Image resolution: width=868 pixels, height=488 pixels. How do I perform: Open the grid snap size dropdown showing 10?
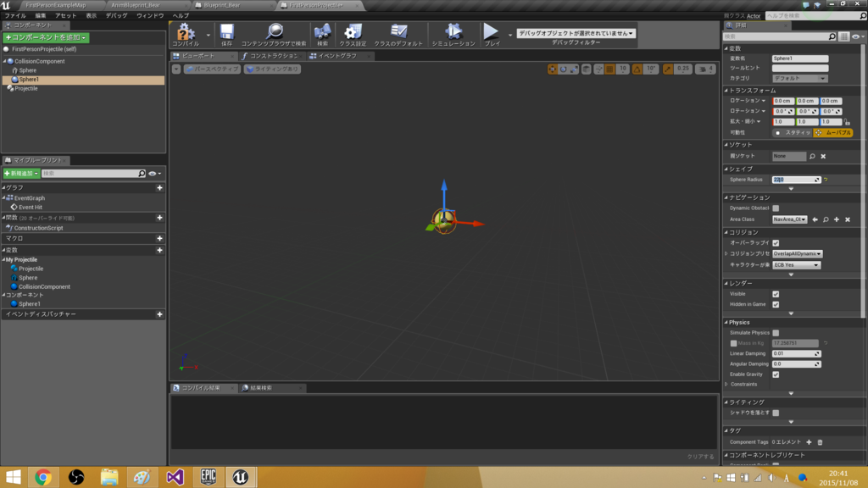click(623, 69)
